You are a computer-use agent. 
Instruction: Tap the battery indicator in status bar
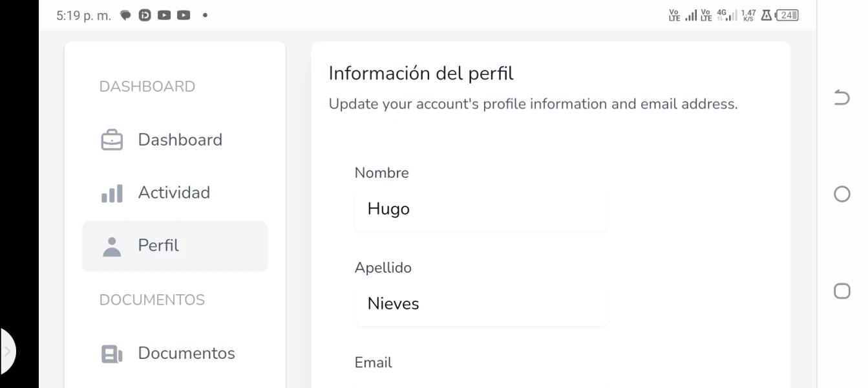pos(787,16)
